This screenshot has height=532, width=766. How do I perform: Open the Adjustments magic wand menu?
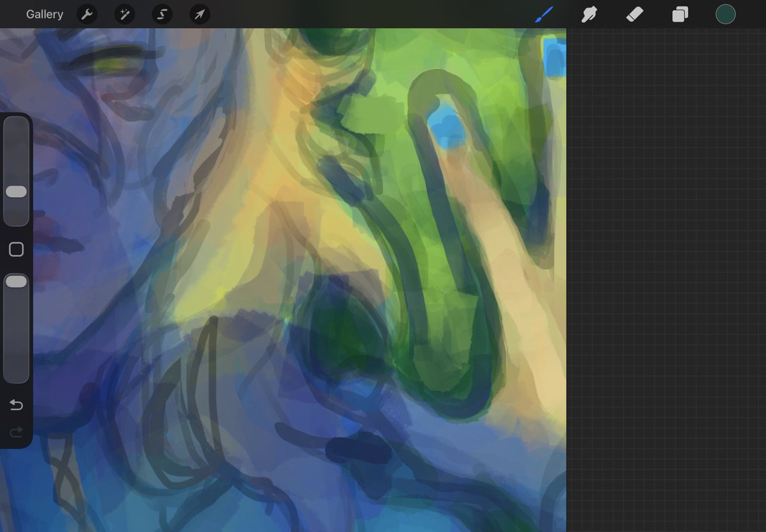point(124,14)
